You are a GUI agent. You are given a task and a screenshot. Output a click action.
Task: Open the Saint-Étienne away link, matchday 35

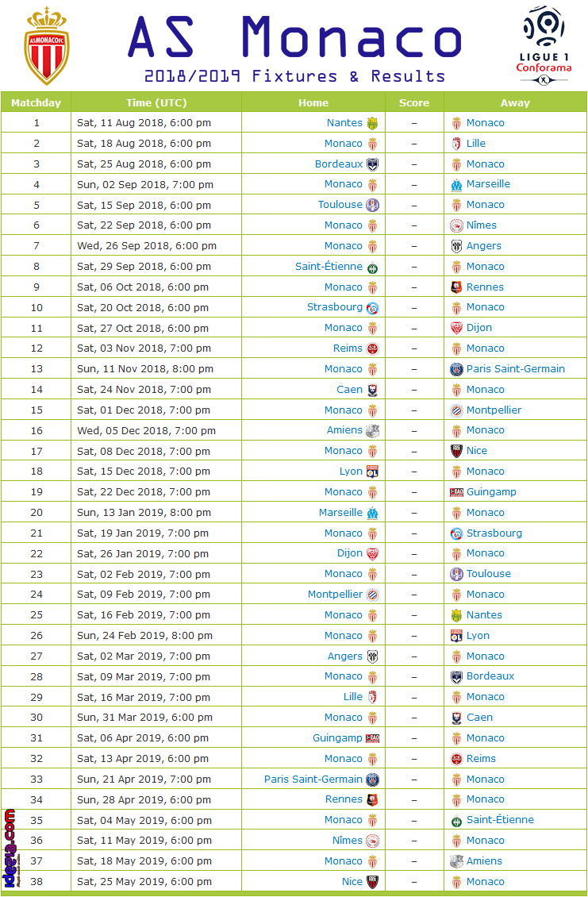(501, 819)
